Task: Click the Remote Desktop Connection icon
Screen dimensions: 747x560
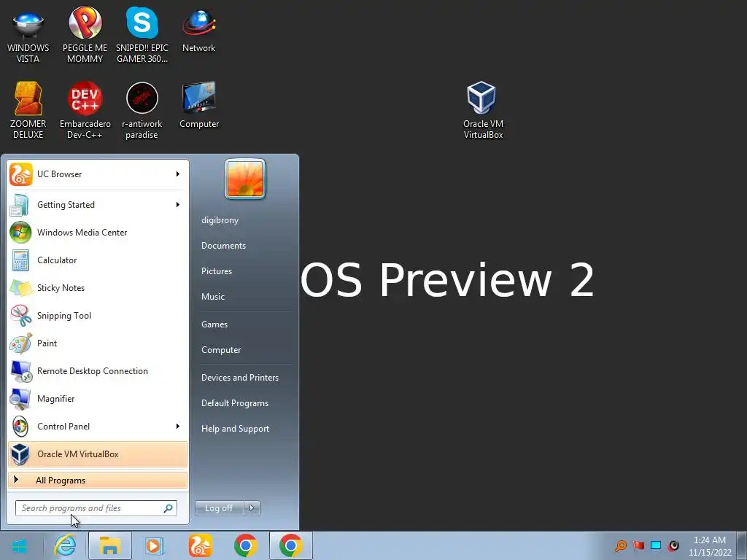Action: (x=20, y=371)
